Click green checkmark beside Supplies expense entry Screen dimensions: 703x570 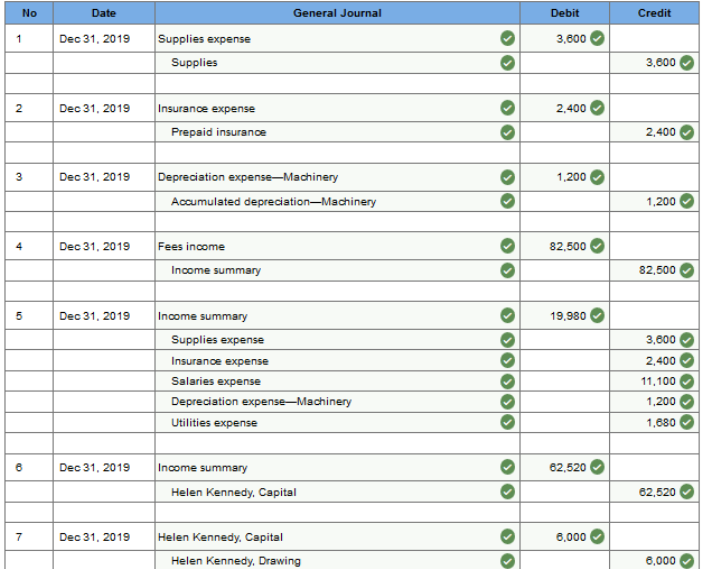coord(508,39)
